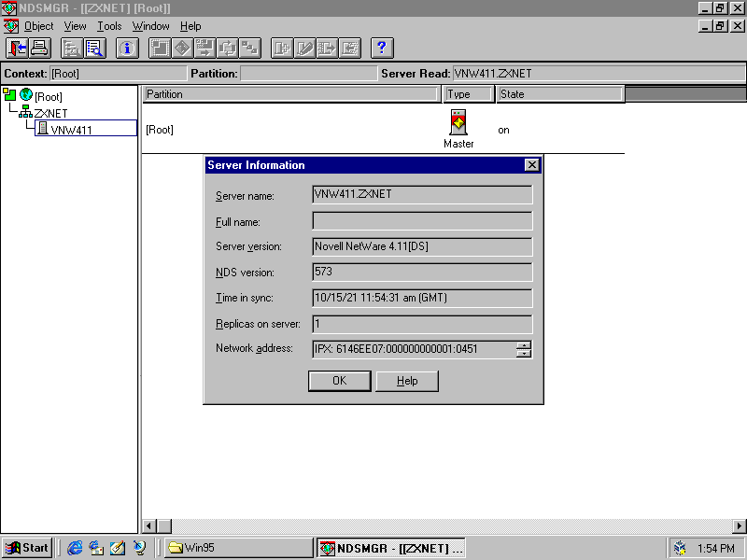
Task: Click the Server Read field
Action: tap(599, 74)
